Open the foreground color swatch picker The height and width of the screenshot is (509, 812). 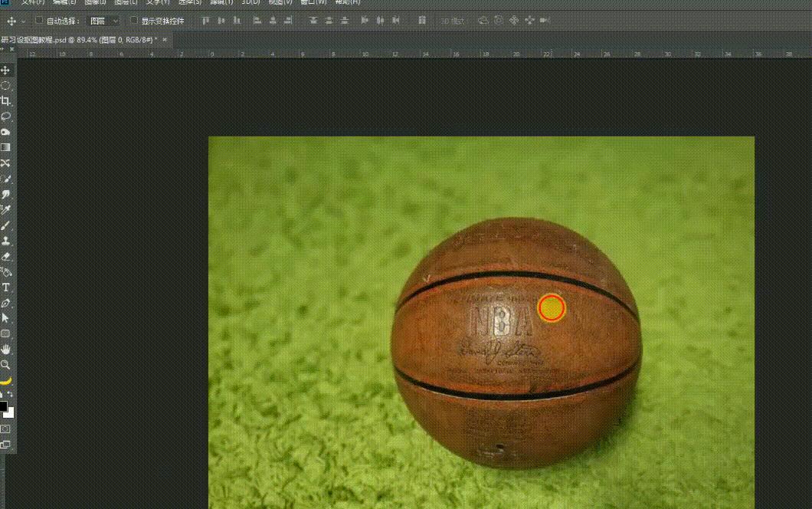[5, 406]
